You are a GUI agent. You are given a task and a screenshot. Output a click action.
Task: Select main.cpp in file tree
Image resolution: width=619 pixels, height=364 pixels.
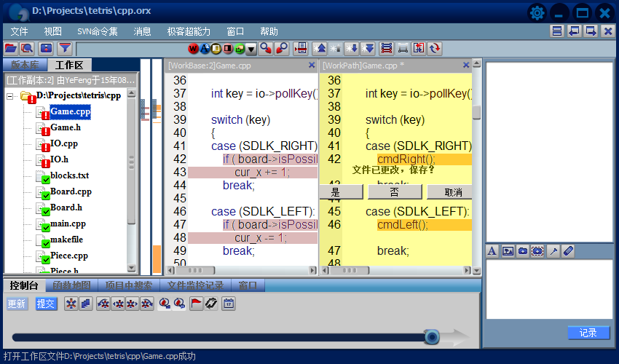coord(68,223)
